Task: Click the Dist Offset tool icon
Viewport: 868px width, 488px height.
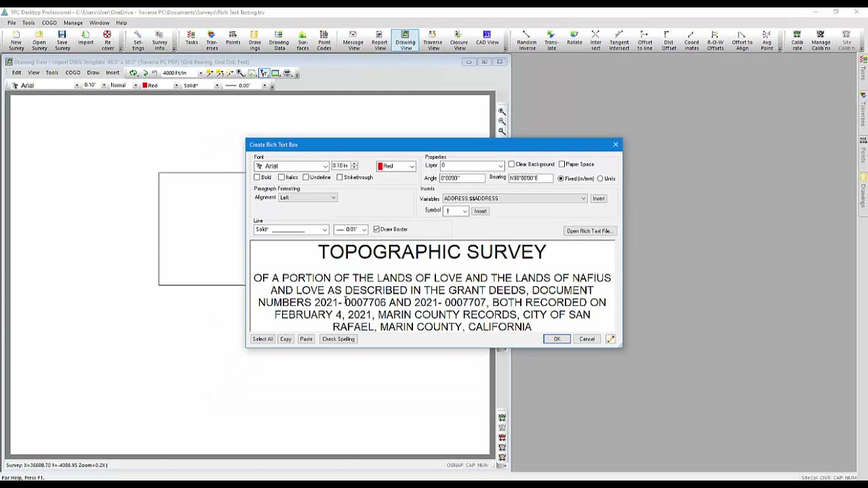Action: point(669,41)
